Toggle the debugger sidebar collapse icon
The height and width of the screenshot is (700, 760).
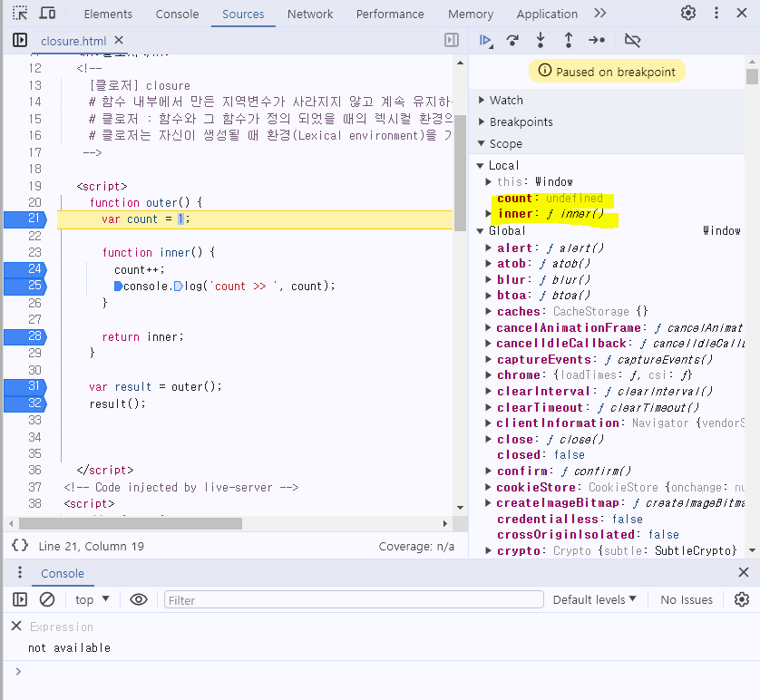coord(452,40)
